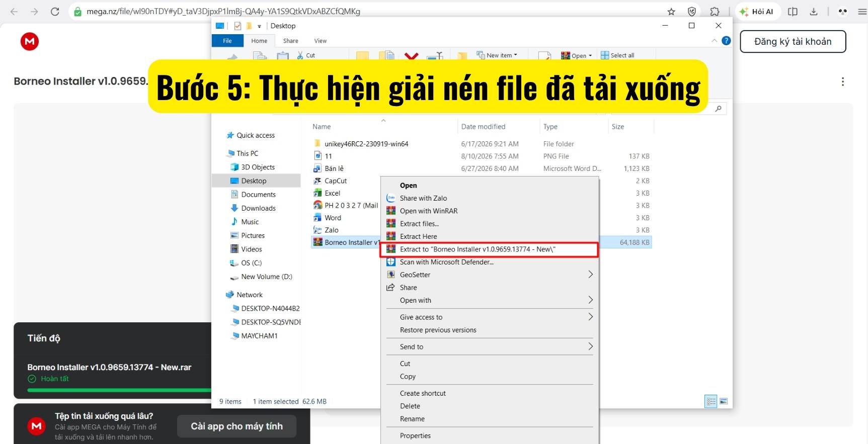Image resolution: width=868 pixels, height=444 pixels.
Task: Open the browser hamburger menu
Action: [862, 12]
